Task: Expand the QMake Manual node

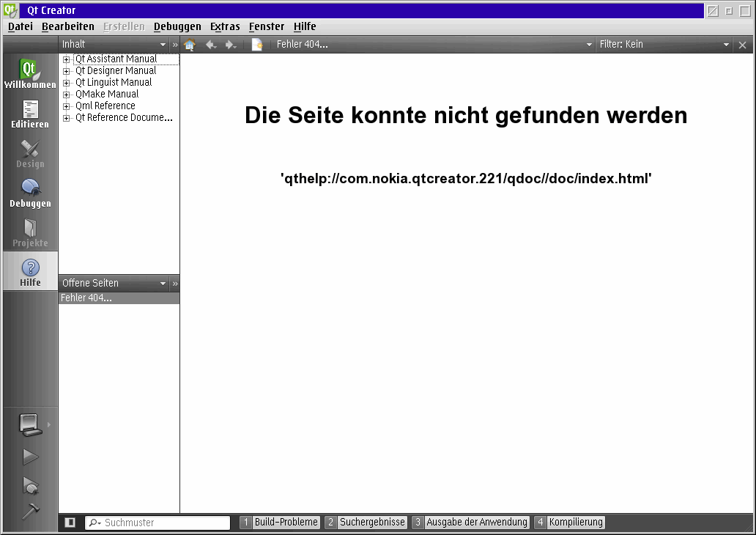Action: click(67, 95)
